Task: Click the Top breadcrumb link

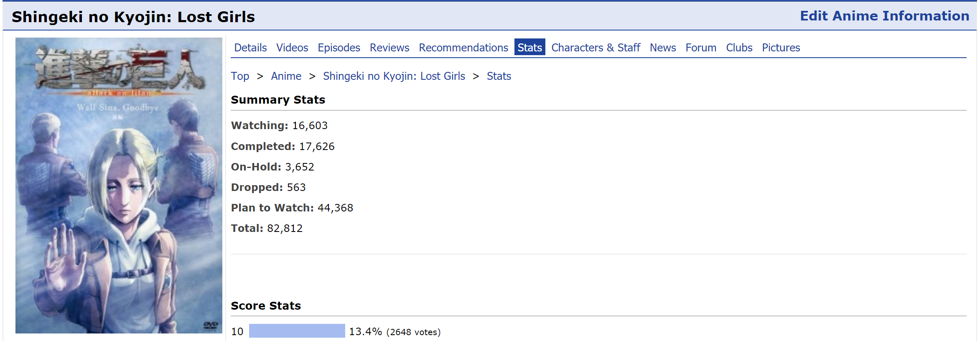Action: coord(239,76)
